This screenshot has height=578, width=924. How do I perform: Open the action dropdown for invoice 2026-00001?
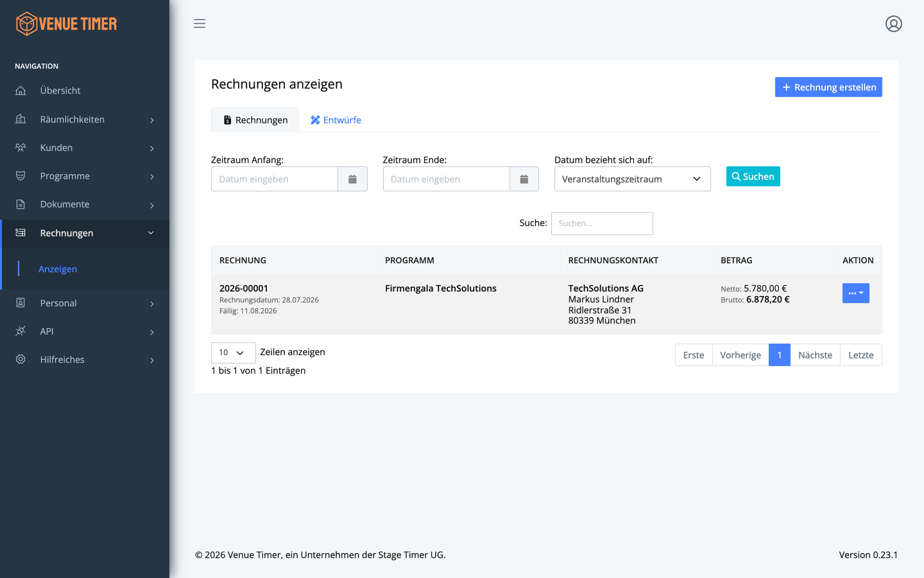(855, 293)
